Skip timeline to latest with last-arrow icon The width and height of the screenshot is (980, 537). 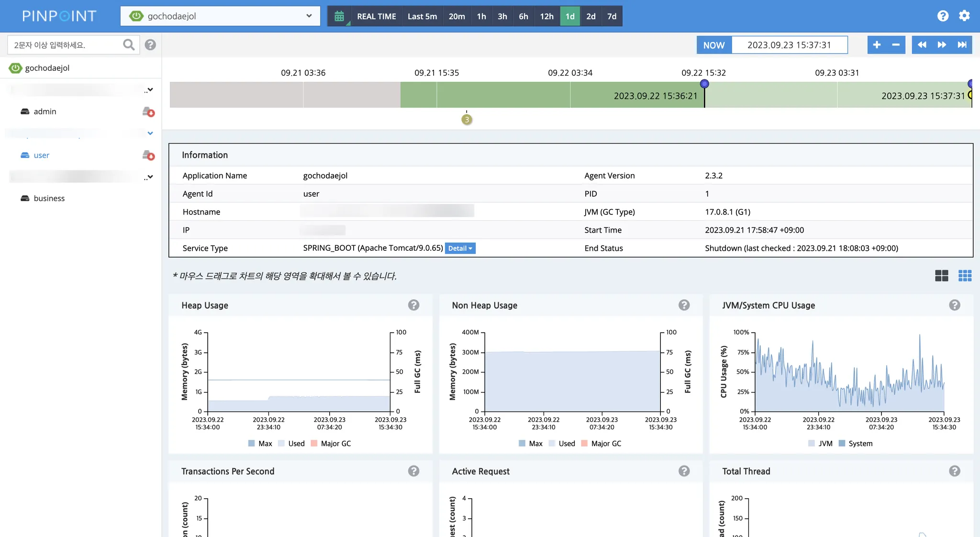[x=962, y=45]
